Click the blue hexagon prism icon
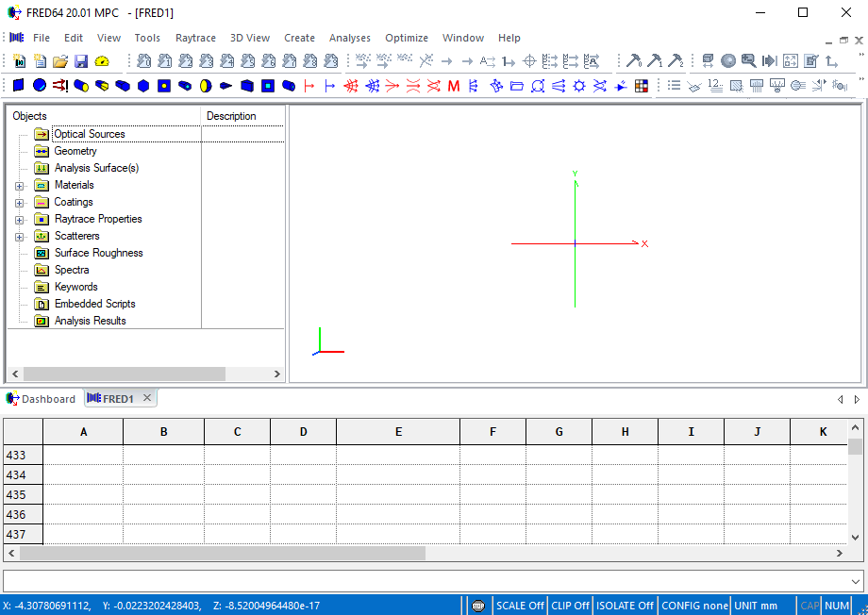Screen dimensions: 868x615 coord(143,86)
